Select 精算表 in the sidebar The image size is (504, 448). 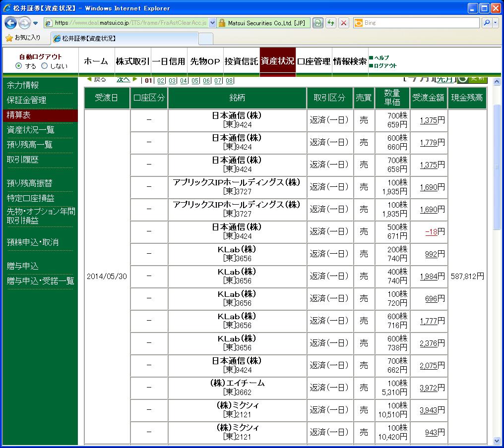pyautogui.click(x=19, y=115)
